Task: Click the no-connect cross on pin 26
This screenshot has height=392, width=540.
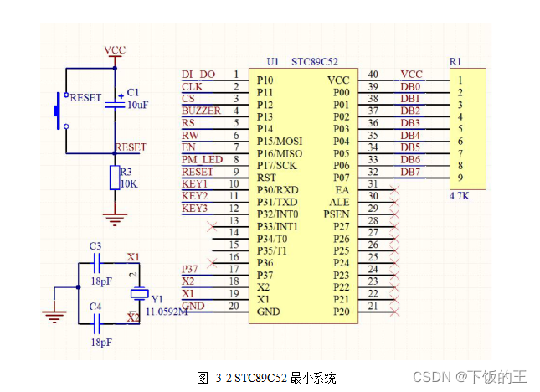Action: pos(394,250)
